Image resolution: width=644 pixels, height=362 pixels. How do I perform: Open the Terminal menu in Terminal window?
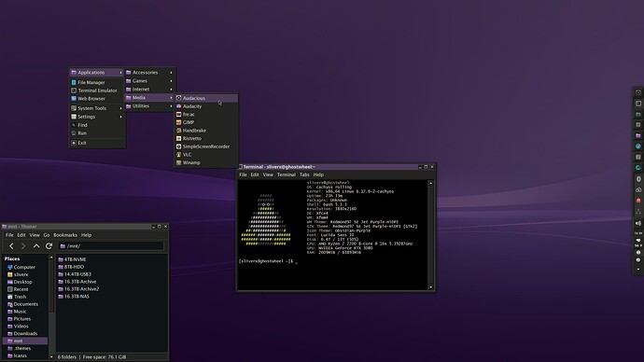[287, 174]
